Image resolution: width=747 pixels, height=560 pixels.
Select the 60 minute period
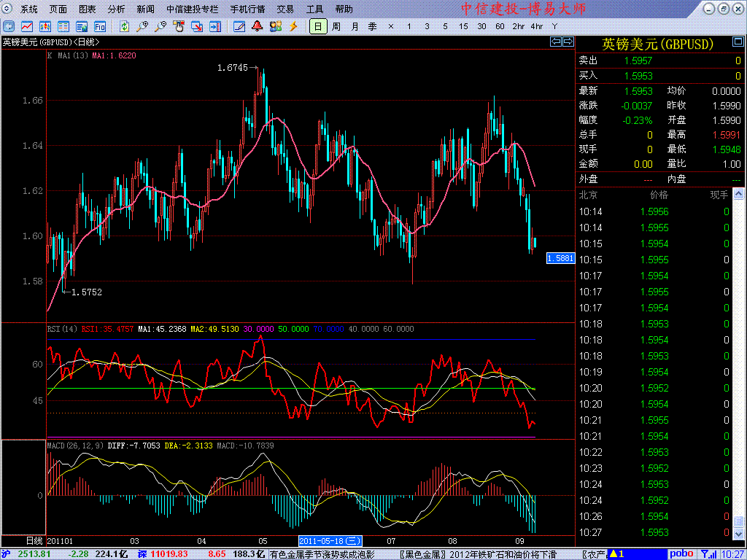click(x=500, y=27)
